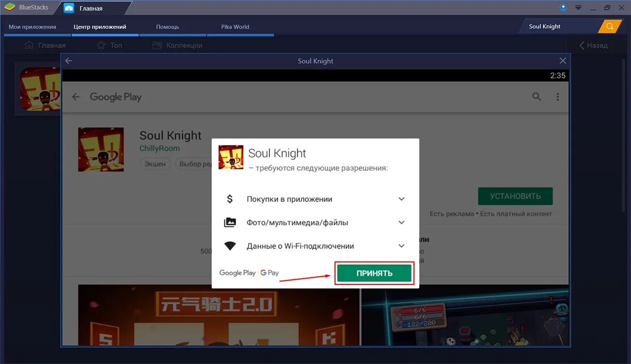Open the Коллекции section
Screen dimensions: 631x364
(177, 45)
